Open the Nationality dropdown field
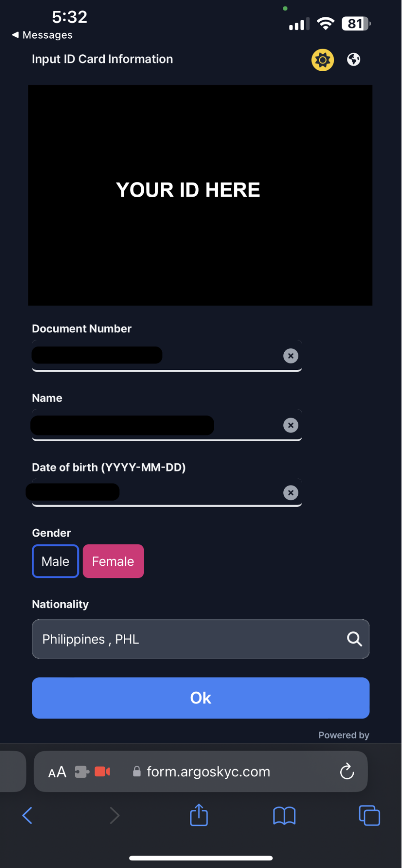This screenshot has height=868, width=402. click(200, 639)
